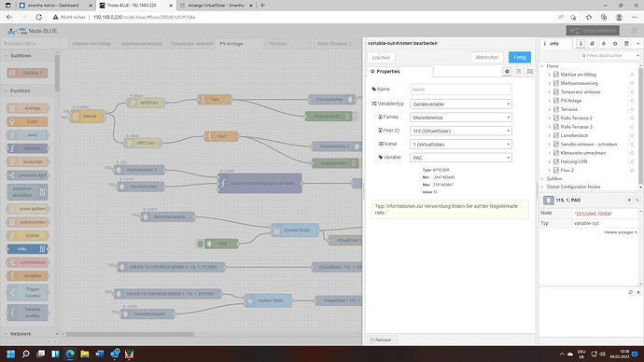644x362 pixels.
Task: Select the javascript node in palette
Action: [27, 161]
